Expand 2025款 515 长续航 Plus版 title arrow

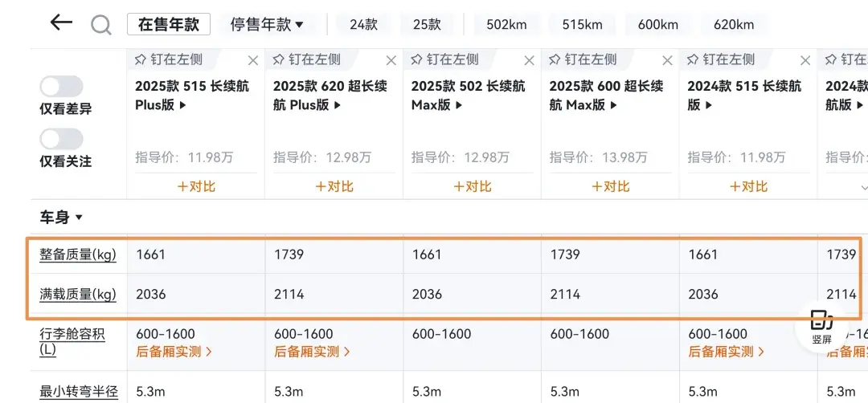(182, 105)
